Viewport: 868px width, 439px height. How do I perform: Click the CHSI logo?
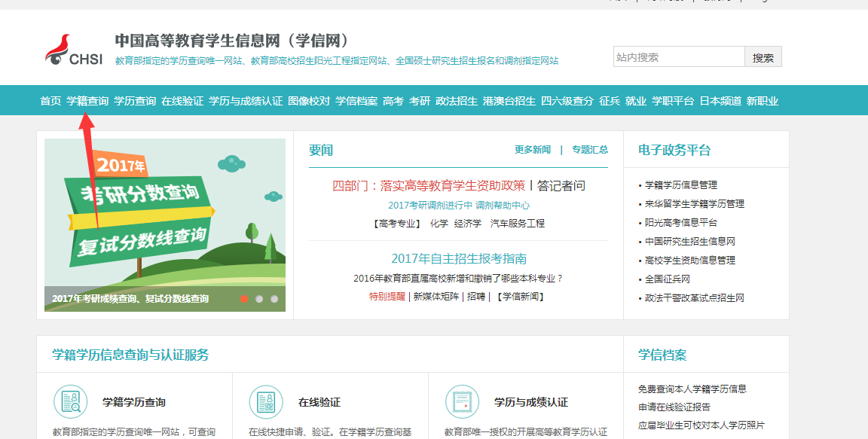(74, 50)
